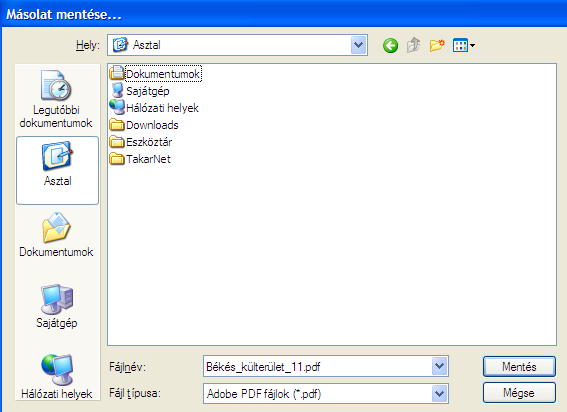Click the Mégse button
This screenshot has height=412, width=567.
tap(519, 393)
